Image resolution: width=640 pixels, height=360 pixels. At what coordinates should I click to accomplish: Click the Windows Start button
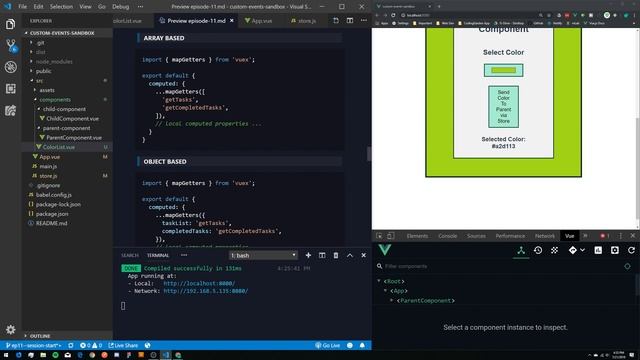(x=6, y=355)
